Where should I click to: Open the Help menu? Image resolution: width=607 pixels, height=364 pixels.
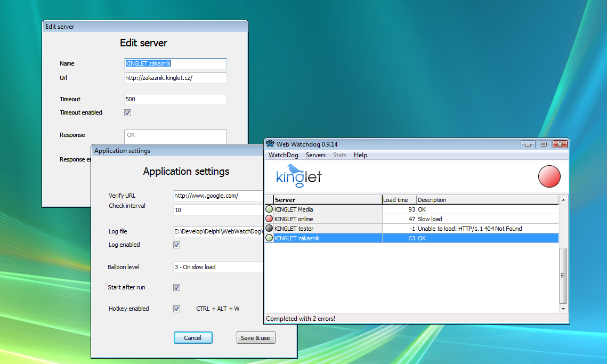360,155
